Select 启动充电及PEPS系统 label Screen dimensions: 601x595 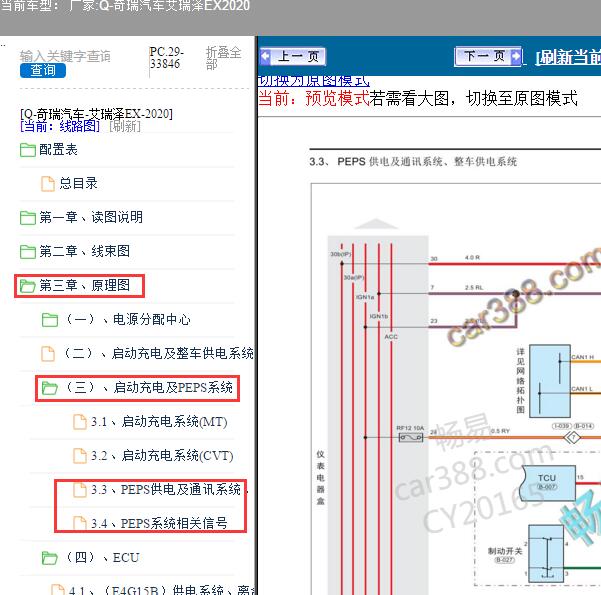[173, 387]
